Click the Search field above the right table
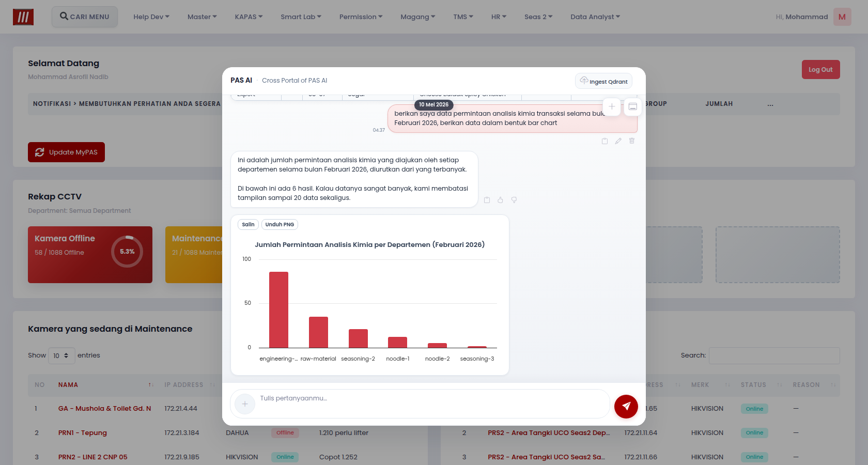Screen dimensions: 868x465 coord(774,355)
